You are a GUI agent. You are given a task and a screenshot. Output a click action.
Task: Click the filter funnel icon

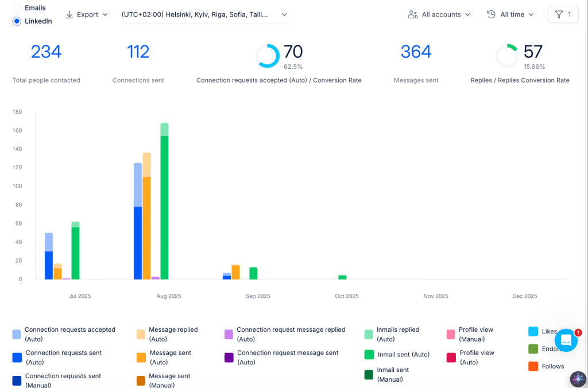click(x=559, y=14)
